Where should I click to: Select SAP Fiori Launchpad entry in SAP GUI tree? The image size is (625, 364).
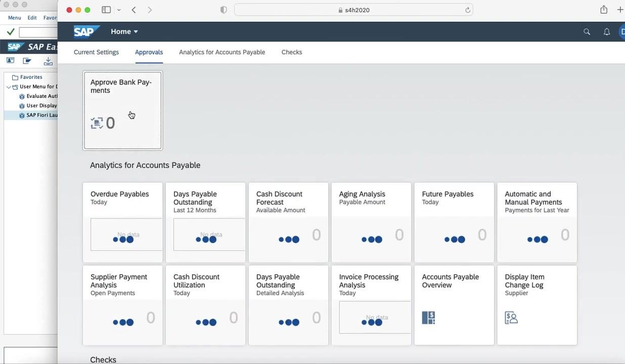pyautogui.click(x=38, y=115)
